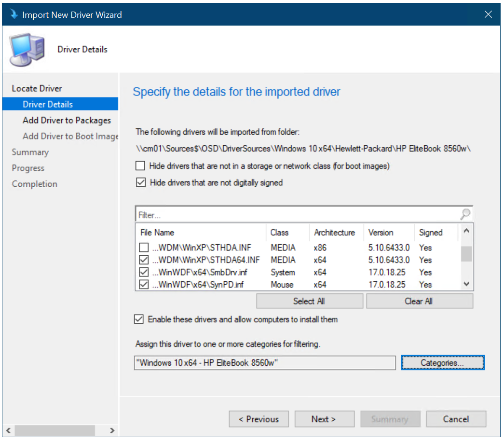The image size is (504, 442).
Task: Enable hiding drivers not in storage or network class
Action: [x=140, y=166]
